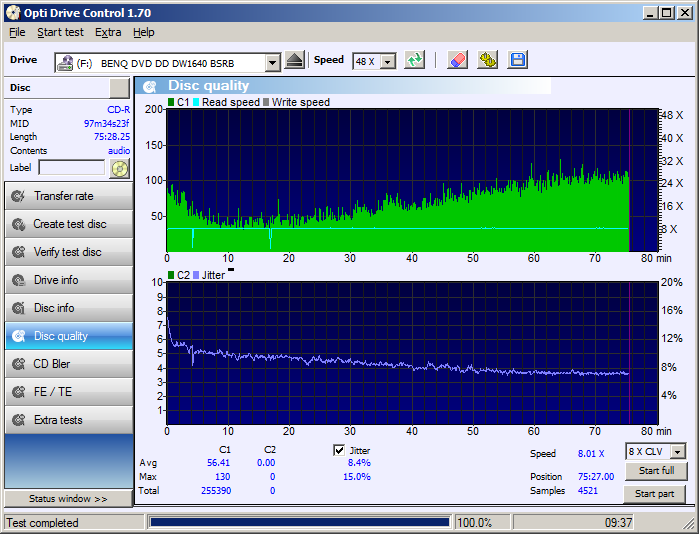The width and height of the screenshot is (699, 534).
Task: Click the Samples value 4521
Action: click(x=588, y=491)
